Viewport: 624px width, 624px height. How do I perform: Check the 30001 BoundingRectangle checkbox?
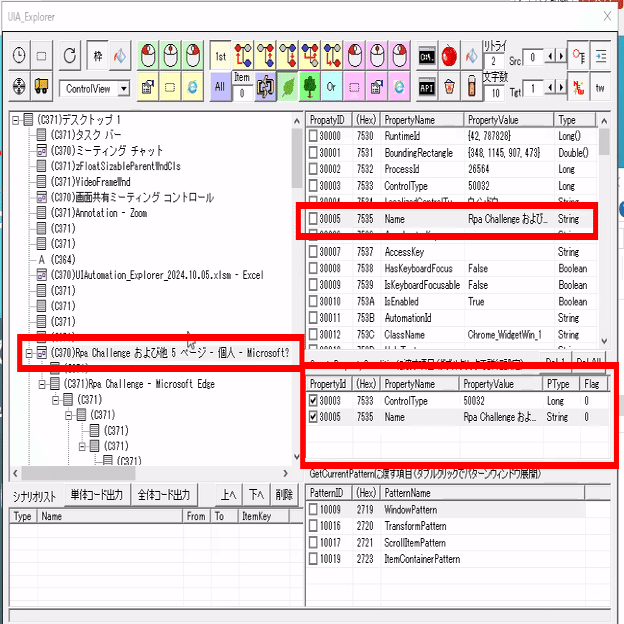pos(313,152)
